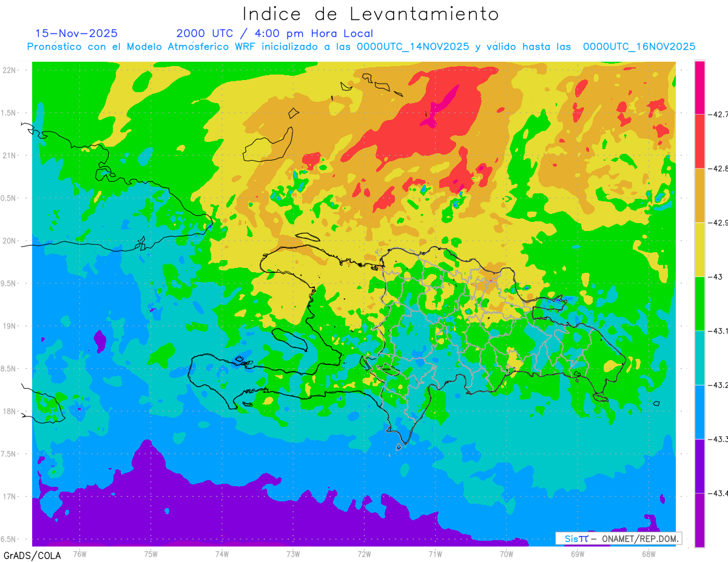Image resolution: width=728 pixels, height=562 pixels.
Task: Select the '-42.8' color scale value
Action: click(x=718, y=168)
